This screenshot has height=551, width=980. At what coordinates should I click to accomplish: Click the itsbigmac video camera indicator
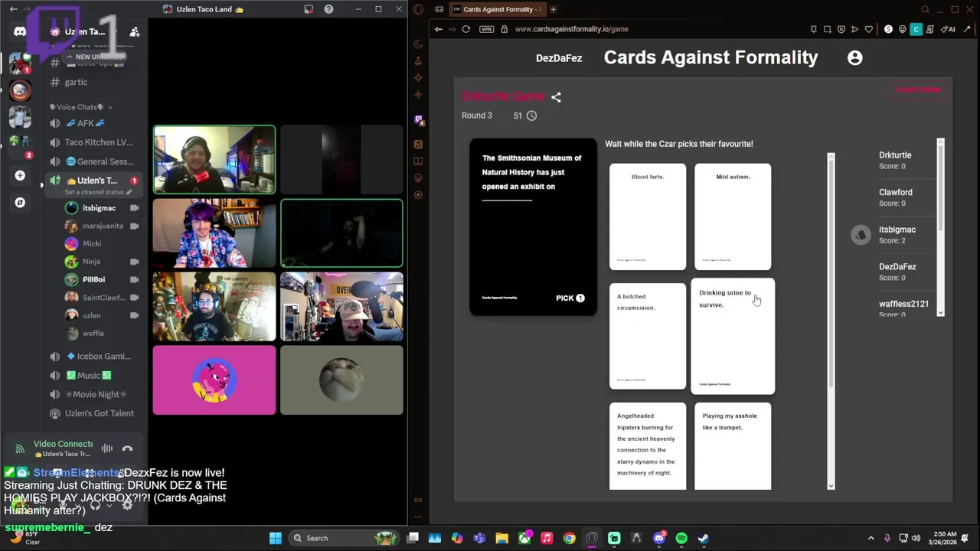click(x=135, y=208)
